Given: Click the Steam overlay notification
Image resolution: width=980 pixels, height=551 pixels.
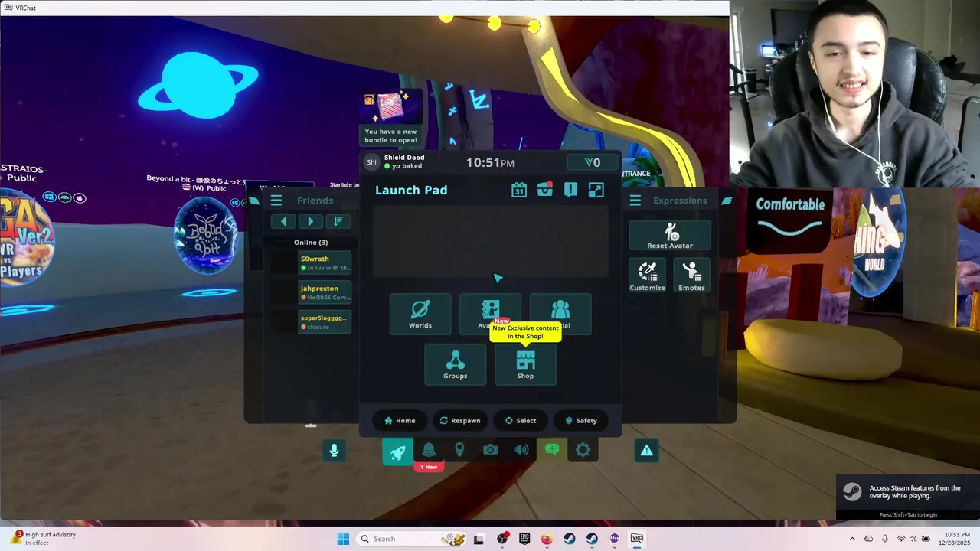Looking at the screenshot, I should [907, 497].
